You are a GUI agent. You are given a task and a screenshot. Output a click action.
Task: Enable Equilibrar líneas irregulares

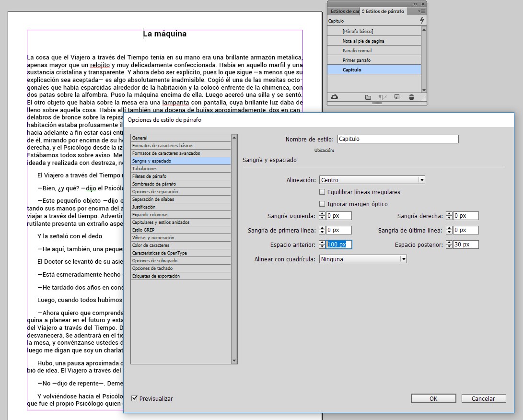(322, 191)
